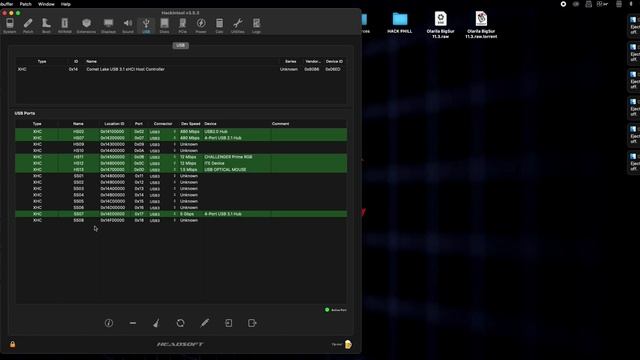The height and width of the screenshot is (360, 640).
Task: Open the Displays toolbar section
Action: (x=108, y=26)
